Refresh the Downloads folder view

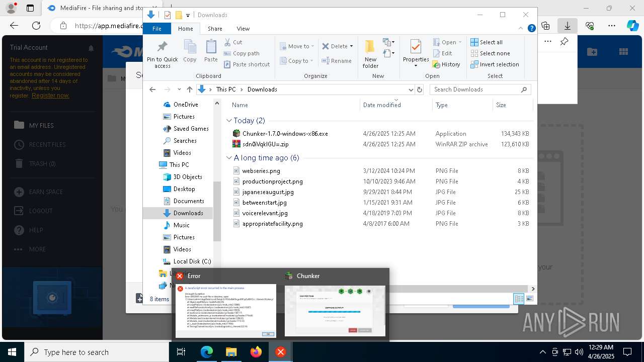(420, 89)
